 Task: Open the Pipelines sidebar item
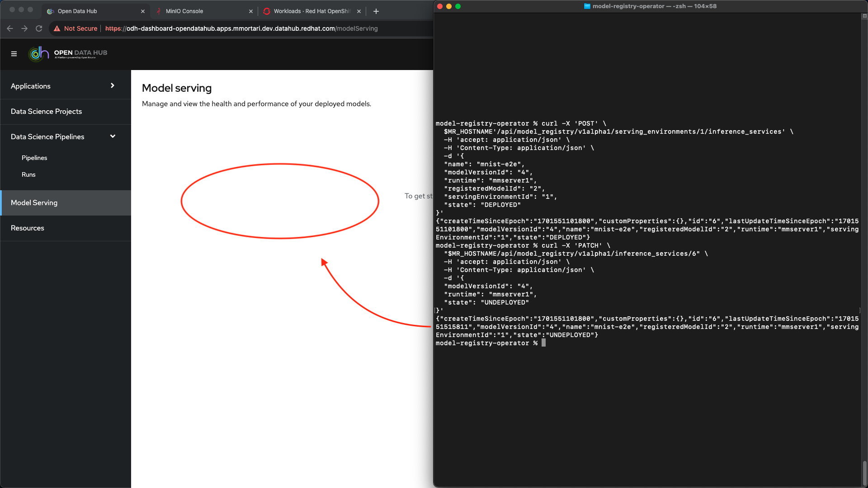[34, 158]
